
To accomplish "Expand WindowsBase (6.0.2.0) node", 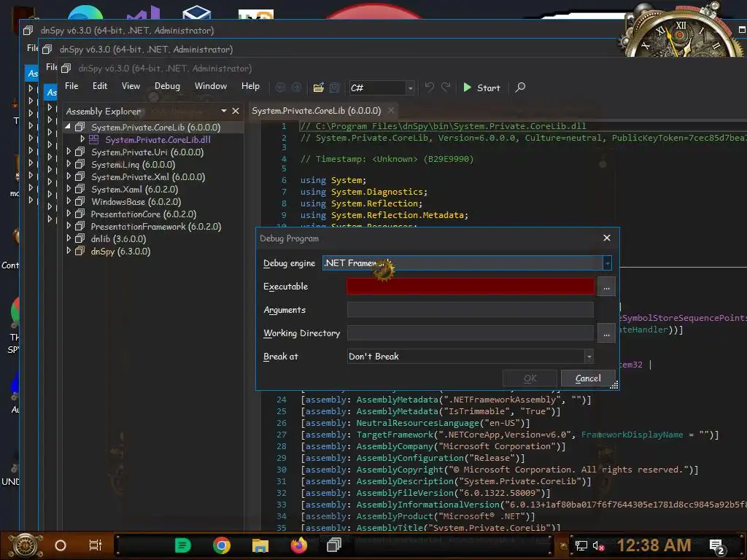I will pyautogui.click(x=69, y=201).
